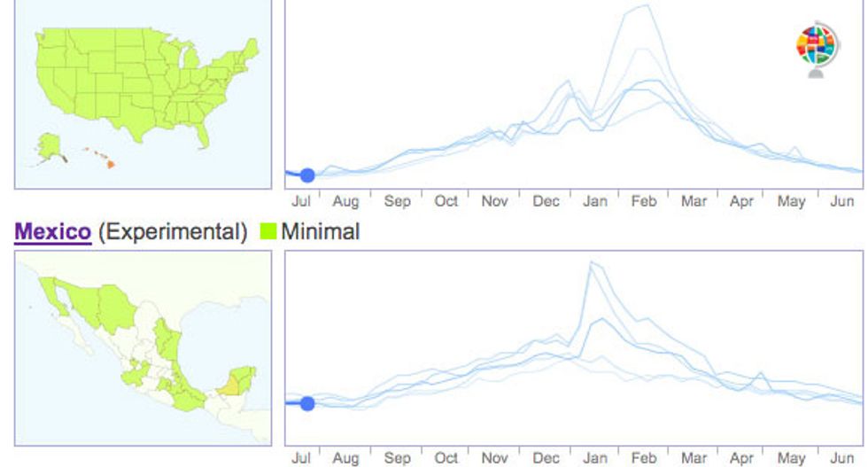Click the green Minimal legend swatch
The width and height of the screenshot is (868, 467).
[268, 232]
